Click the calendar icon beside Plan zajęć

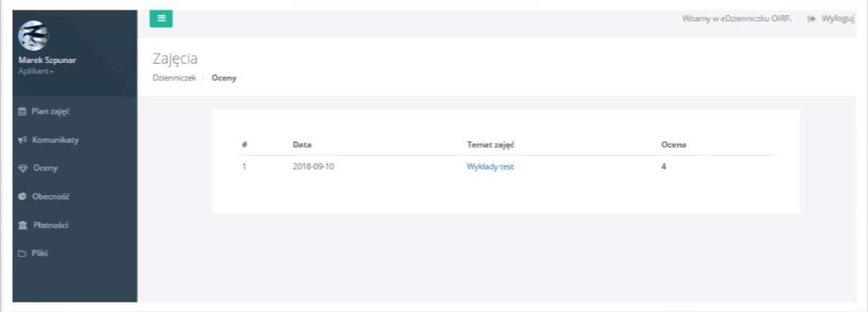[23, 112]
